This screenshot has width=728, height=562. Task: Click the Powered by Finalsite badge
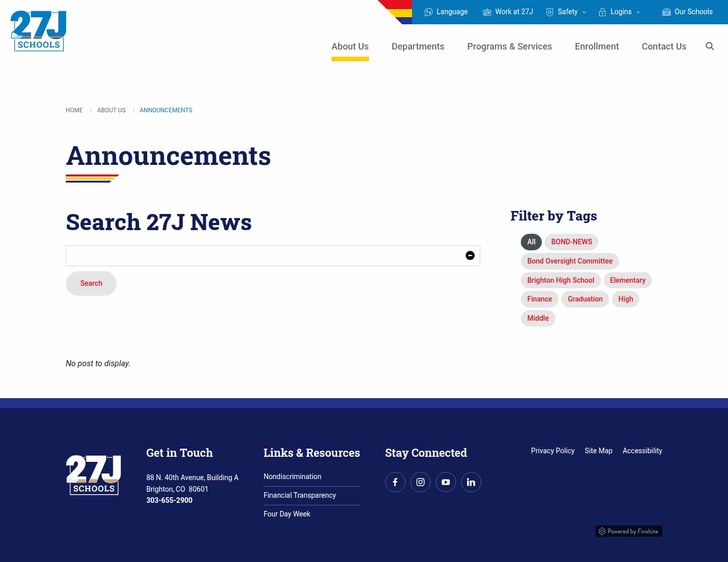click(x=628, y=531)
